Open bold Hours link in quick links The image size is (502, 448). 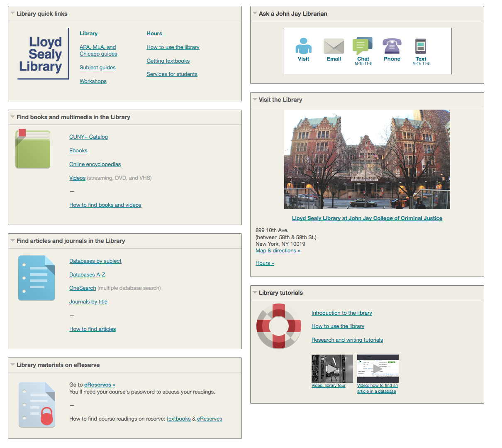pyautogui.click(x=154, y=33)
